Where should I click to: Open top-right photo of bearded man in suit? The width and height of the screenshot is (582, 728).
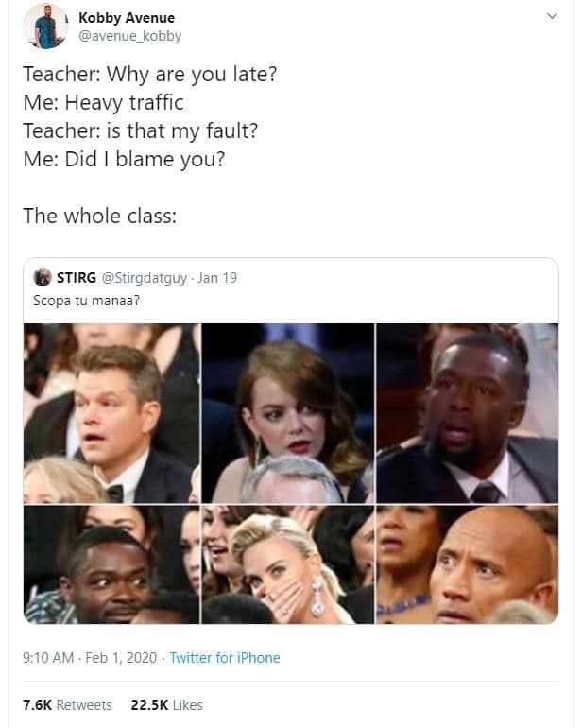tap(467, 412)
